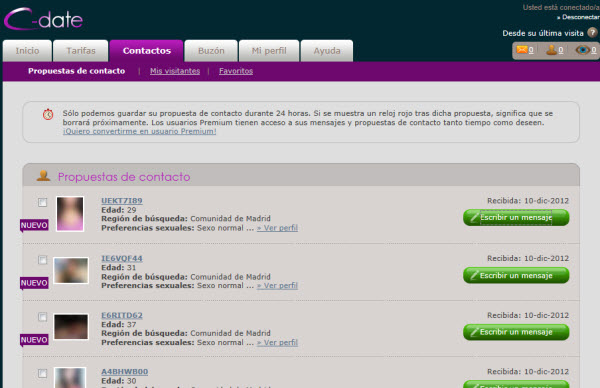600x388 pixels.
Task: Click 'Edad: 37' text
Action: point(119,324)
